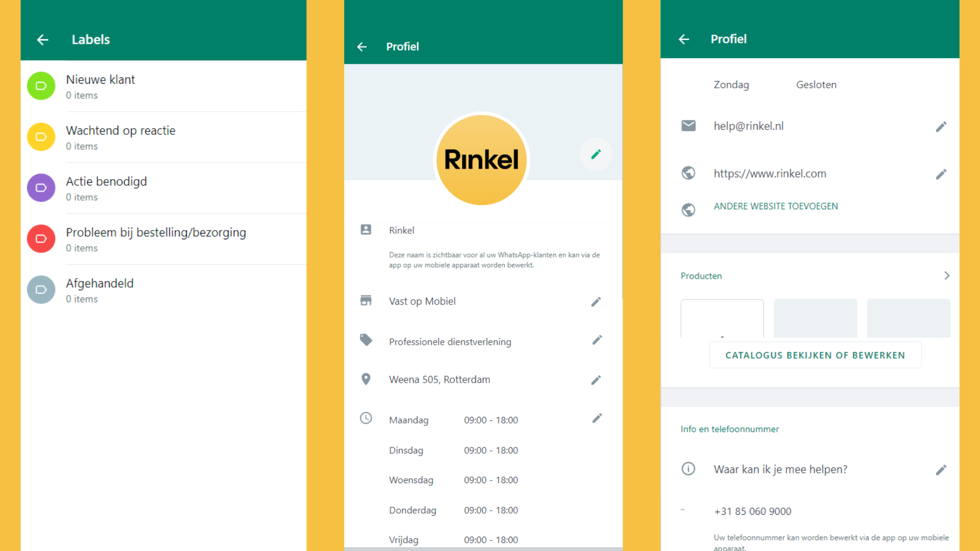The height and width of the screenshot is (551, 980).
Task: Click the https://www.rinkel.com URL text
Action: pyautogui.click(x=770, y=173)
